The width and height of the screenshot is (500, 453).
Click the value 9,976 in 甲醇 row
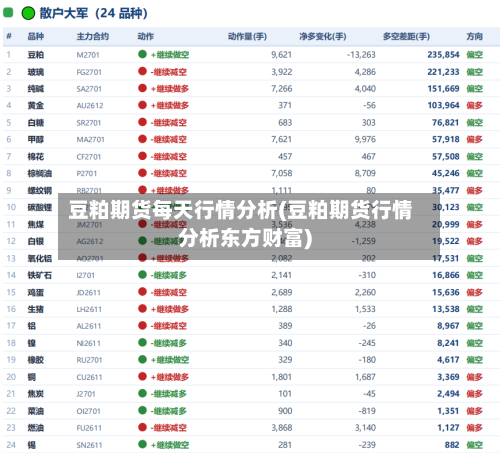pos(365,139)
